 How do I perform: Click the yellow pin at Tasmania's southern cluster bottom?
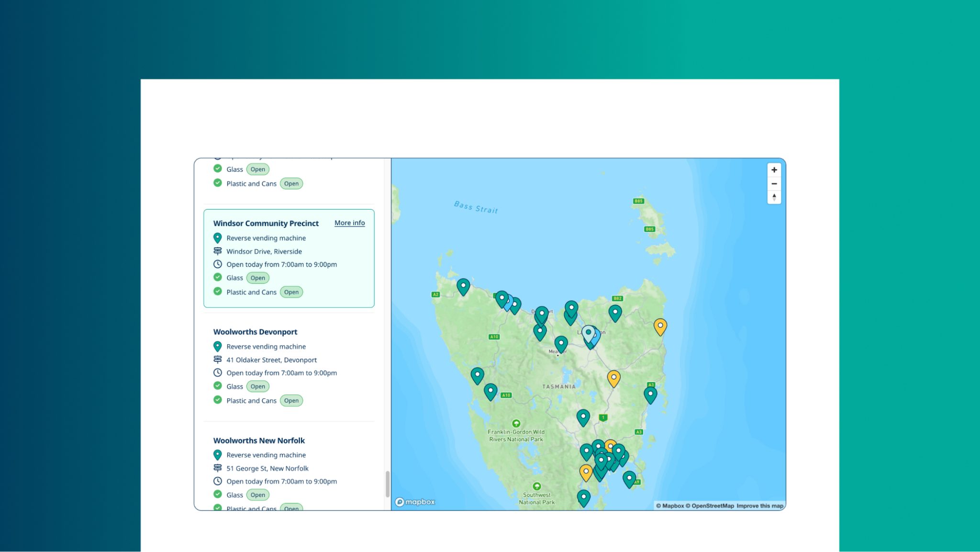(x=586, y=473)
